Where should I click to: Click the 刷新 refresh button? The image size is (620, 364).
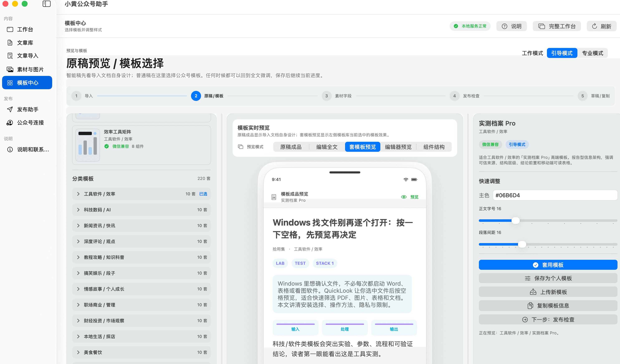(601, 26)
